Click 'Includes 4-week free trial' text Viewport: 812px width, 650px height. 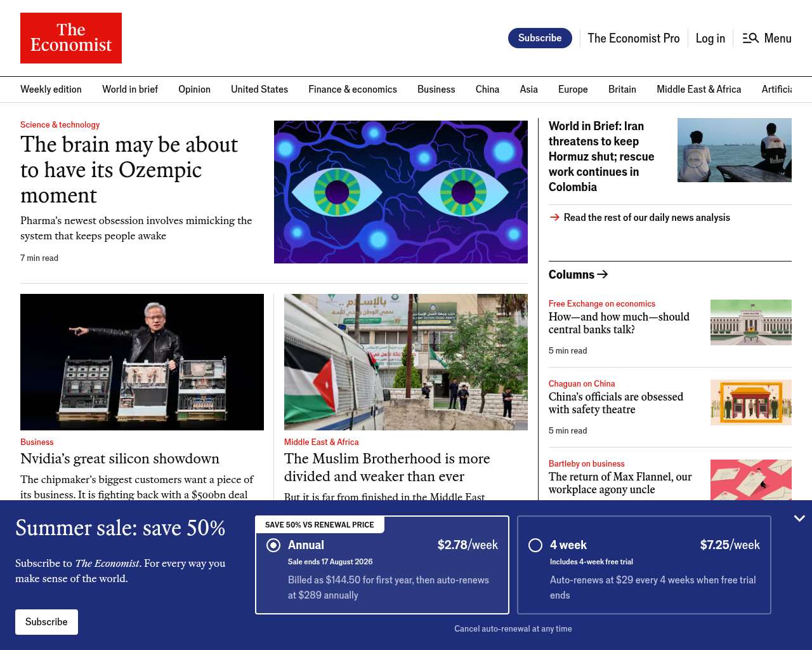(591, 562)
